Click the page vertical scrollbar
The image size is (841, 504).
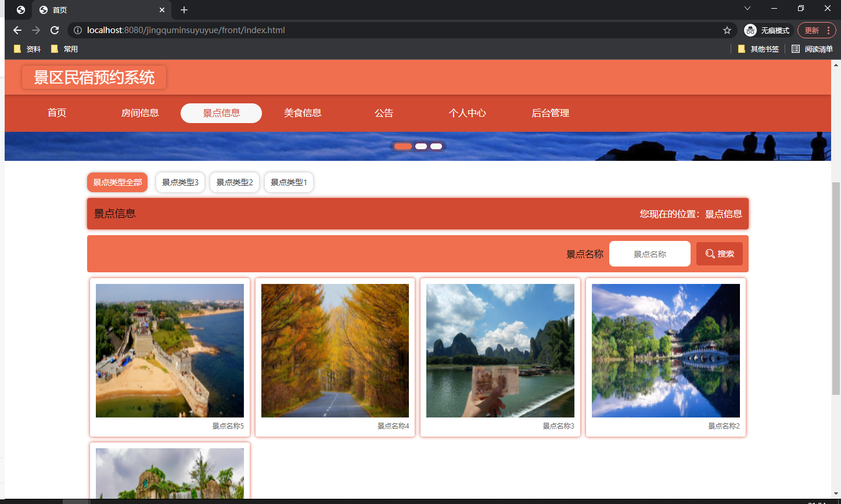coord(836,289)
